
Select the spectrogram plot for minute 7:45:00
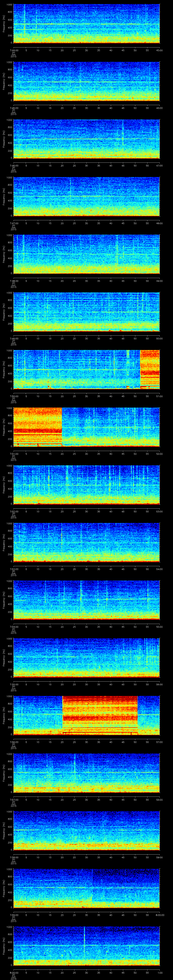86,81
